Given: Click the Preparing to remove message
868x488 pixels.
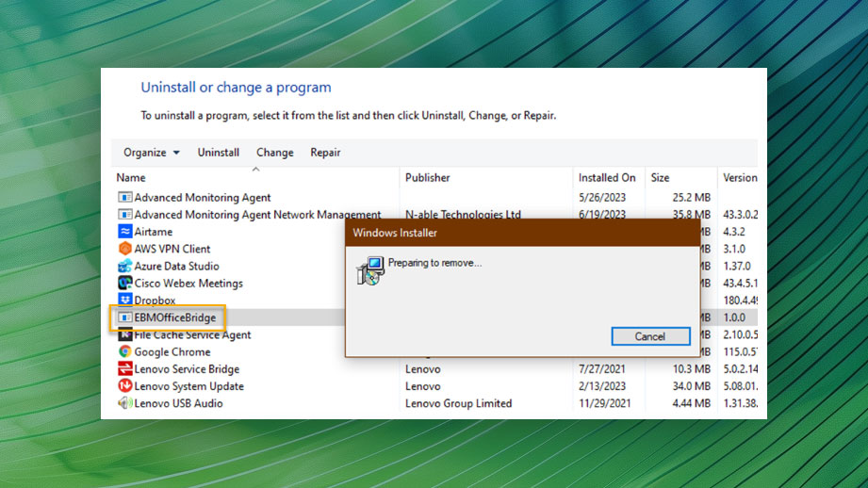Looking at the screenshot, I should [434, 263].
